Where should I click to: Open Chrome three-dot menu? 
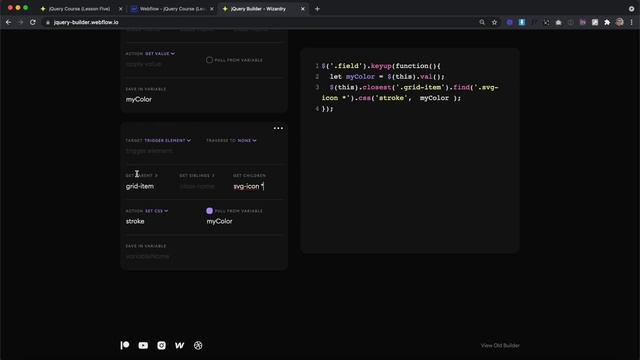click(x=631, y=22)
